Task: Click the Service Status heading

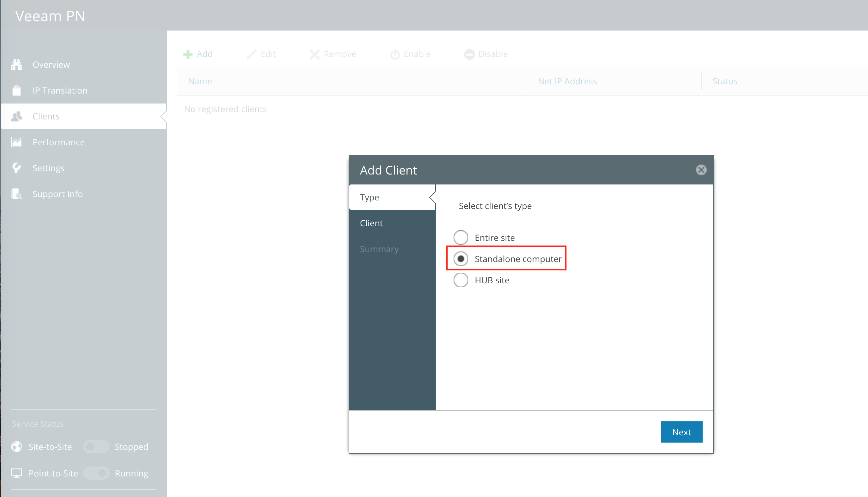Action: click(x=38, y=424)
